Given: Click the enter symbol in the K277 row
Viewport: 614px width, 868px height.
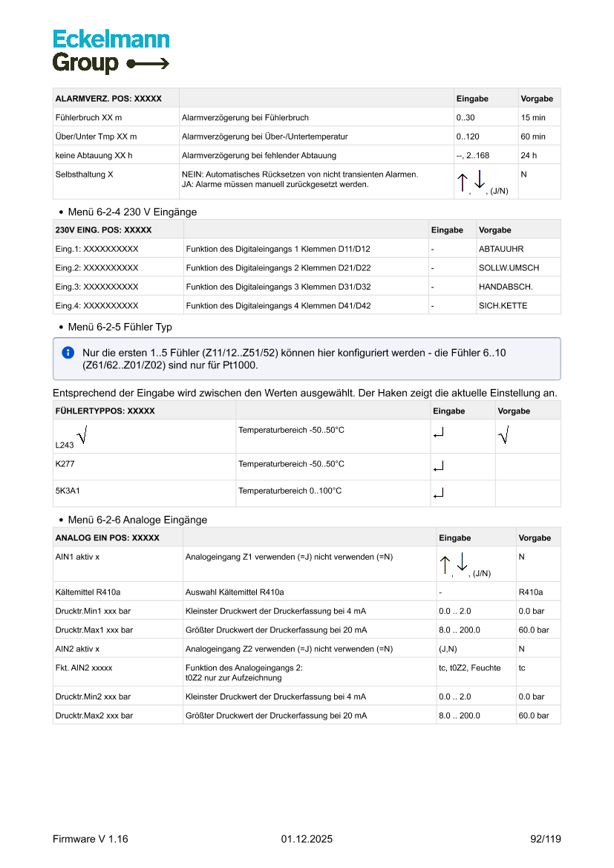Looking at the screenshot, I should pyautogui.click(x=438, y=466).
